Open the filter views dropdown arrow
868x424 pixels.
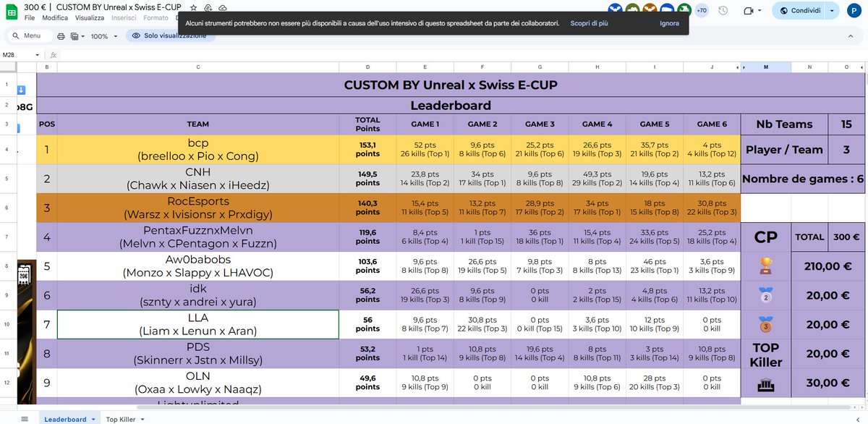click(82, 36)
